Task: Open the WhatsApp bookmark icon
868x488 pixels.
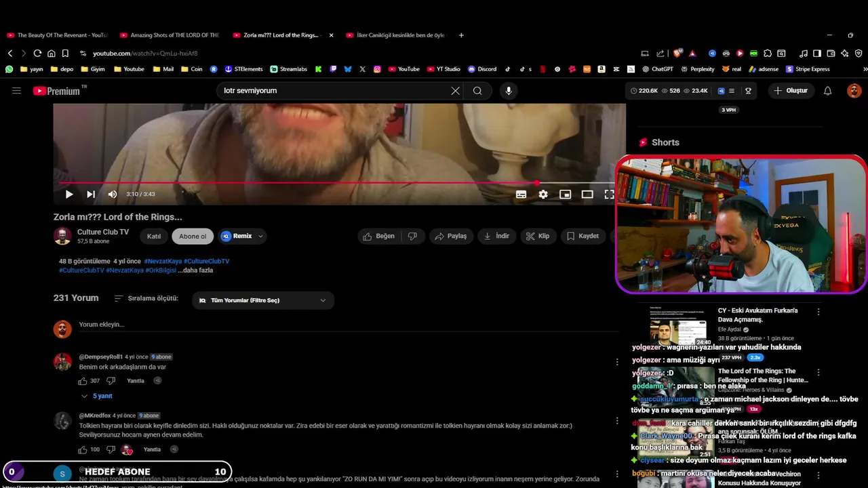Action: [9, 69]
